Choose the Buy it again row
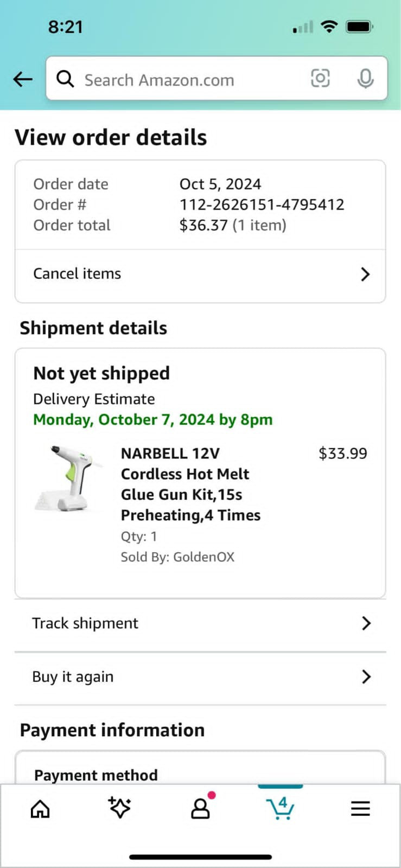This screenshot has width=401, height=868. 73,676
